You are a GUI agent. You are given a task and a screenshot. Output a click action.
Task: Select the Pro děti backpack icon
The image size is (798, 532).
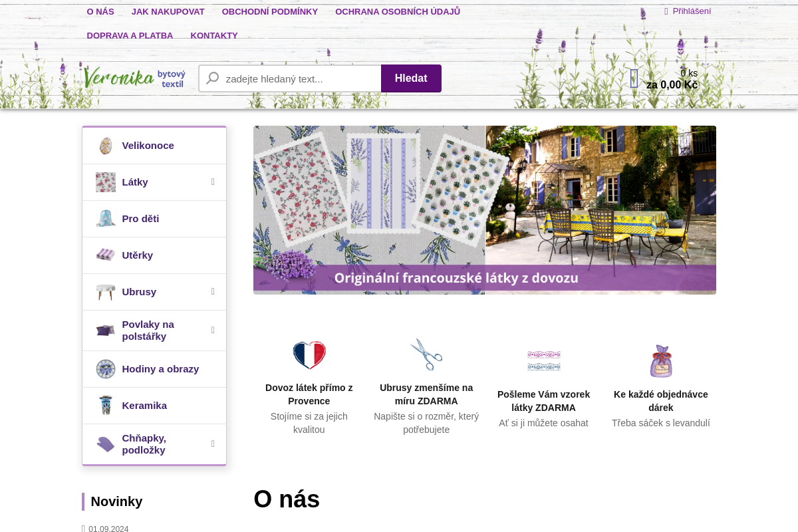pos(105,219)
